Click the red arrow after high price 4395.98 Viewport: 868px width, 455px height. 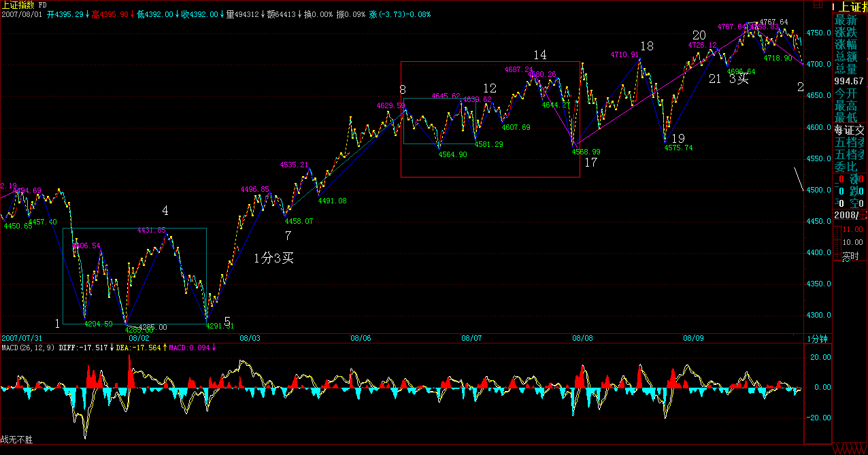click(x=132, y=14)
